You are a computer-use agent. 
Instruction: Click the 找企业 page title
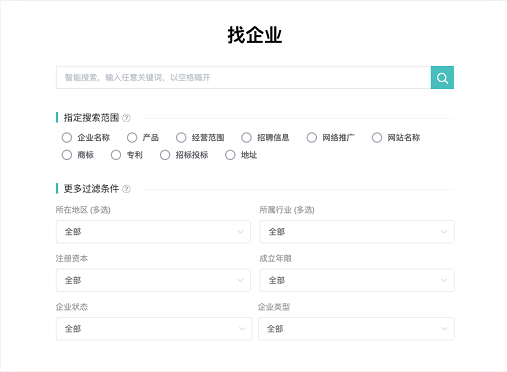(x=255, y=35)
